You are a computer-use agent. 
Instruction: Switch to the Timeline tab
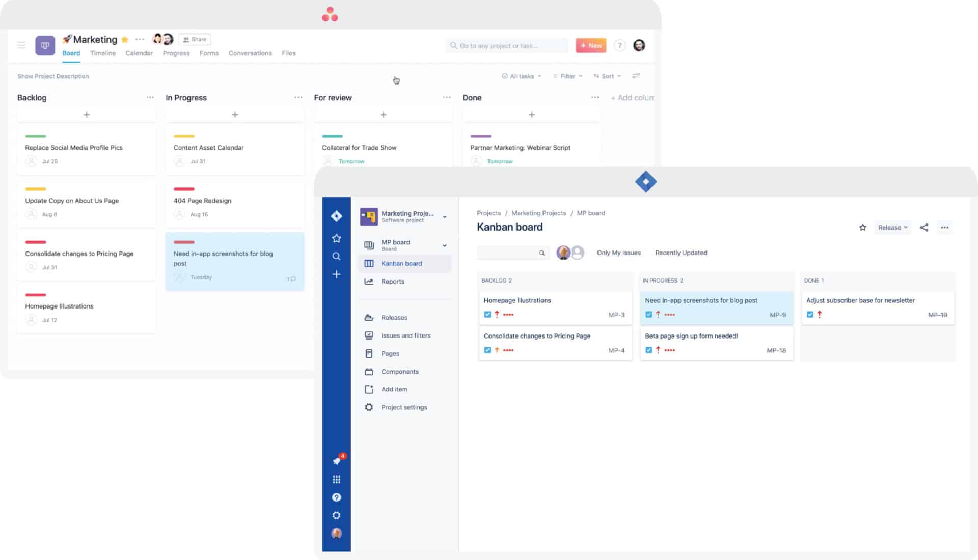(102, 53)
